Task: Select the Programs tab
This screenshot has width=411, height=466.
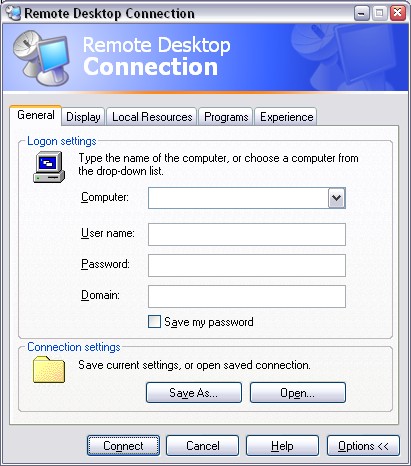Action: (226, 117)
